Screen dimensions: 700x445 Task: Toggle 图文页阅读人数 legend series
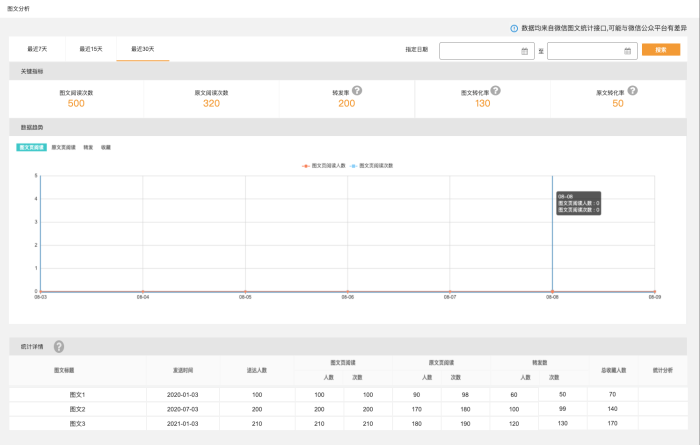click(x=323, y=165)
